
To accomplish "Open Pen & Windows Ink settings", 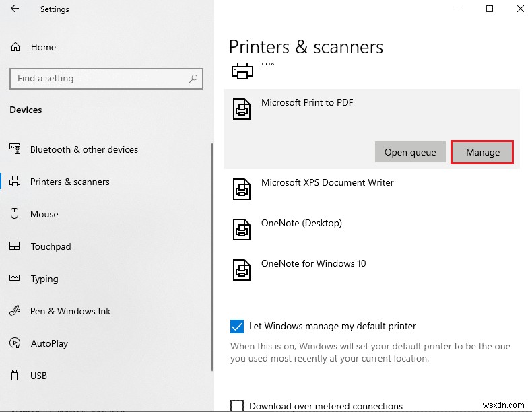I will point(70,311).
